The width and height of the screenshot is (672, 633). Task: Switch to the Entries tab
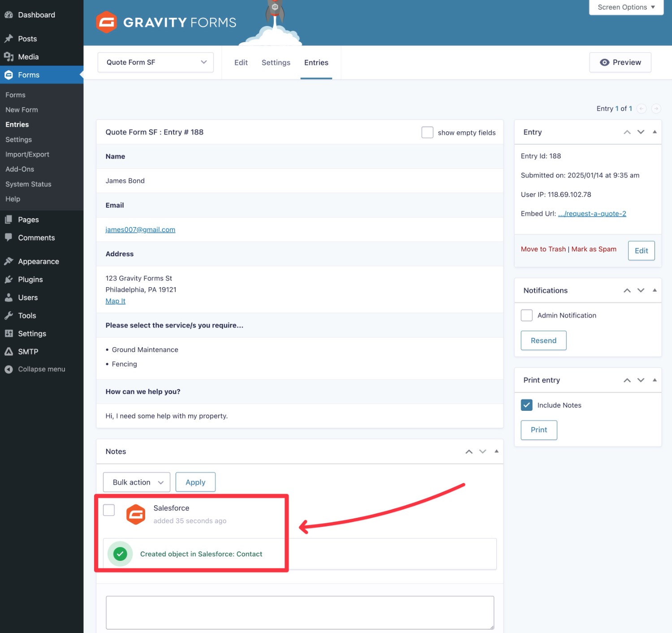[316, 63]
